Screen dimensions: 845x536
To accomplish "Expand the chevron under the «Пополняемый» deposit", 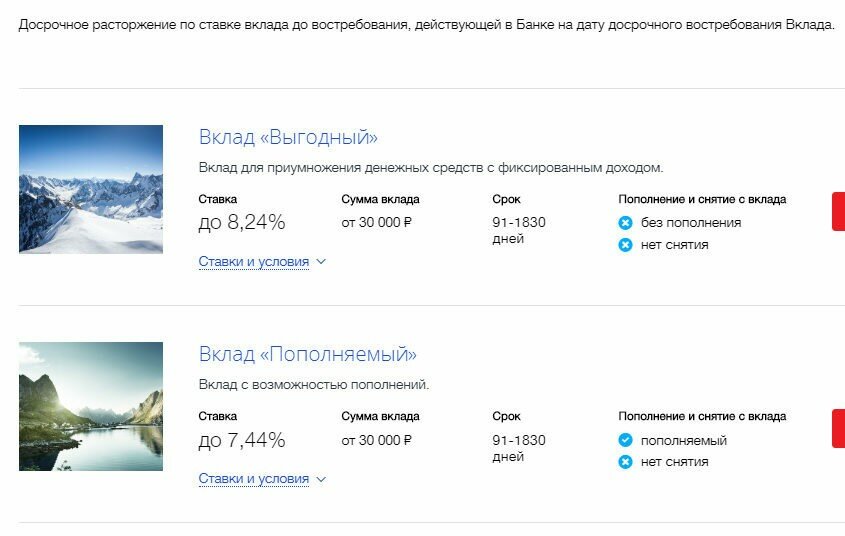I will [x=321, y=479].
